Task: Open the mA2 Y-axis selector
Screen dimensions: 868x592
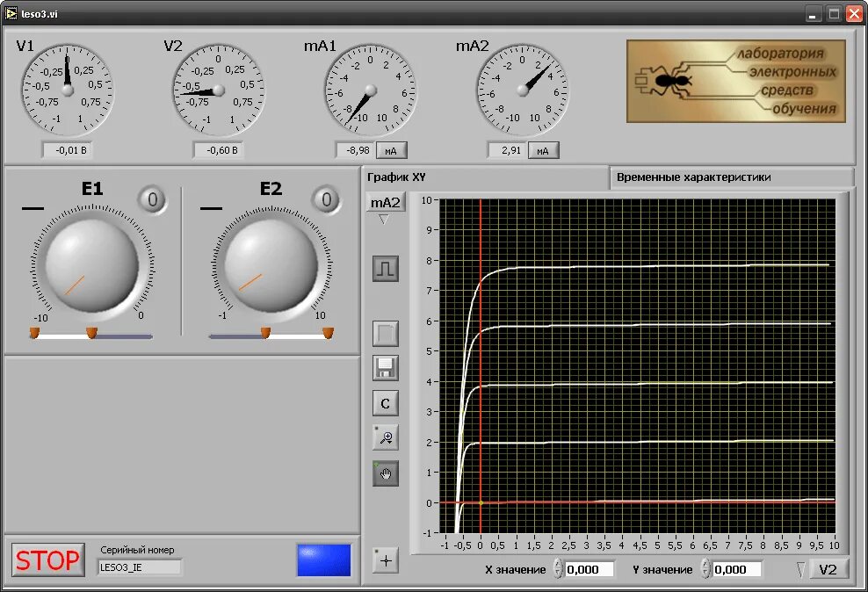Action: (386, 203)
